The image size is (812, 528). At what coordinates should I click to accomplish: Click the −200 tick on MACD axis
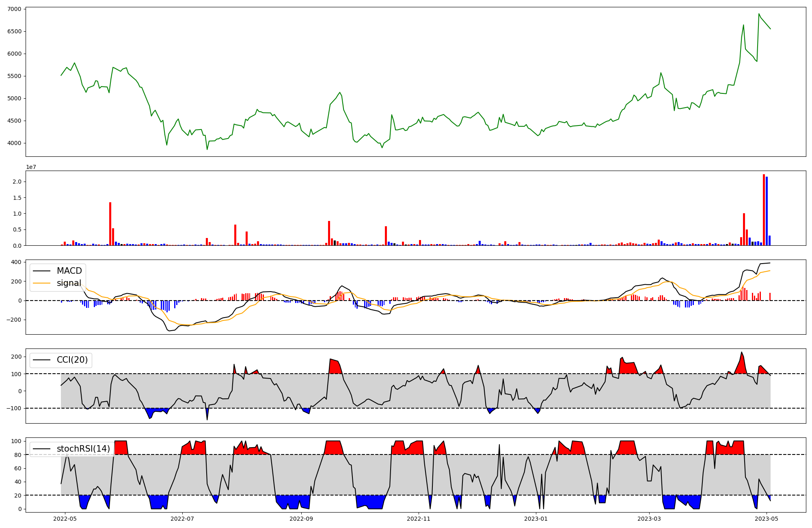click(14, 320)
